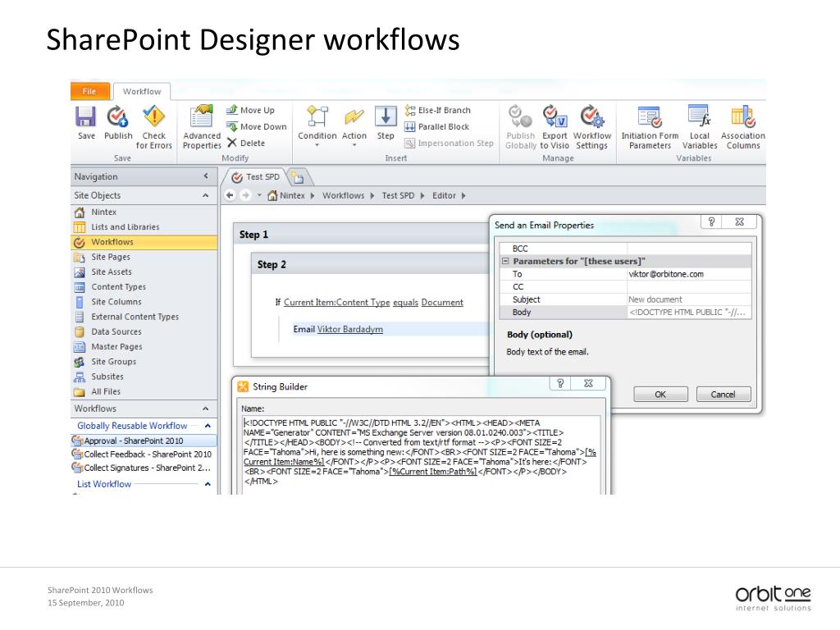Open Site Groups
The height and width of the screenshot is (630, 840).
pos(144,362)
